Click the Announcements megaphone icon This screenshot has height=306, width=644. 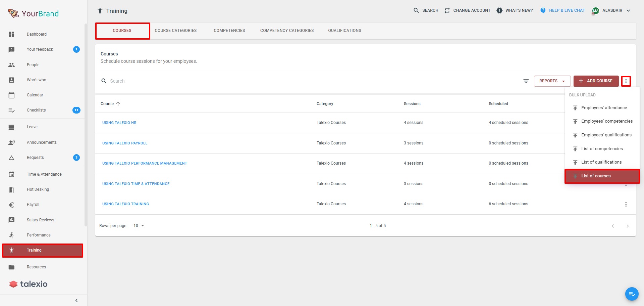pyautogui.click(x=11, y=142)
